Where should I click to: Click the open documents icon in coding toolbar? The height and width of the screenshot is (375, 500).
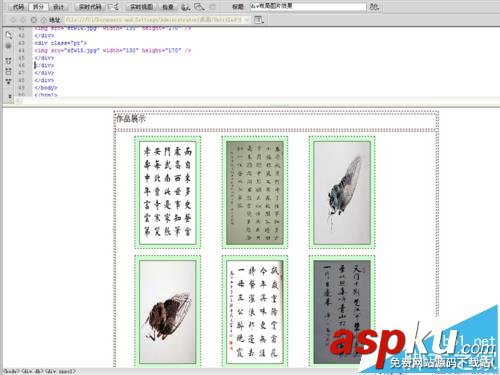9,35
